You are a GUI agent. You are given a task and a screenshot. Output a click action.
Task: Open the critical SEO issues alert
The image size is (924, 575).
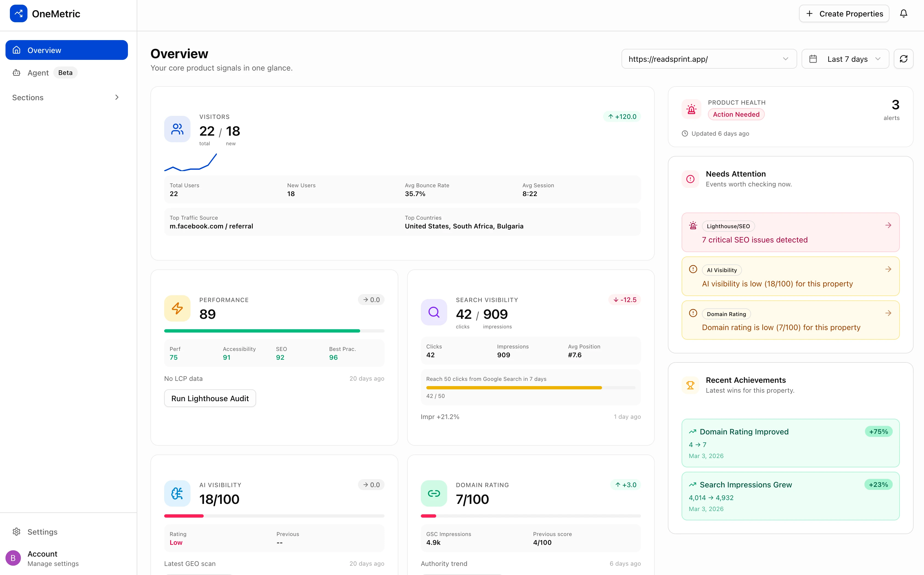pos(790,232)
